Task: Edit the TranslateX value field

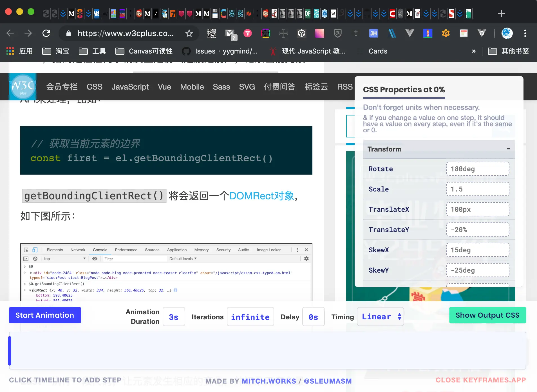Action: (x=478, y=209)
